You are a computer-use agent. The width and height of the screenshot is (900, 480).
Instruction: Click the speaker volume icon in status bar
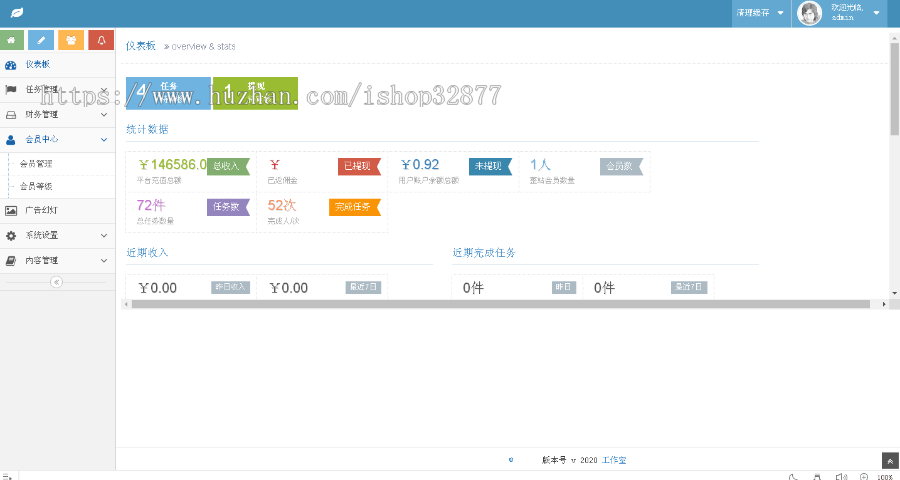[841, 476]
